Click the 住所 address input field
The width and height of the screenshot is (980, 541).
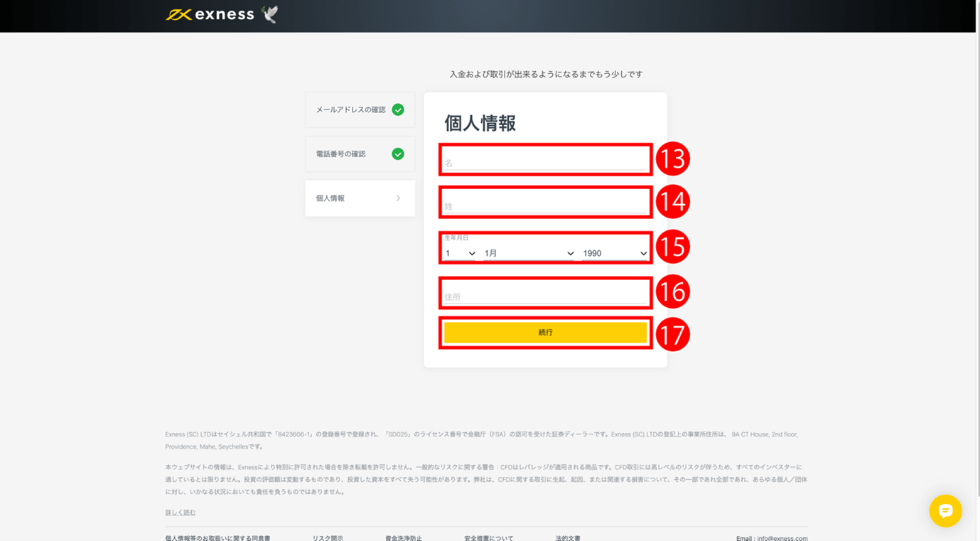pos(545,296)
